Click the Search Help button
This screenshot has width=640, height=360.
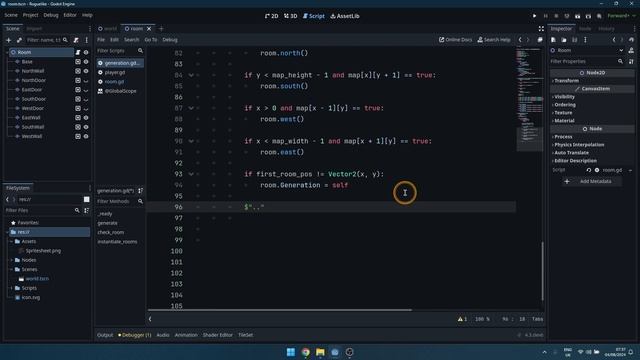click(x=493, y=40)
